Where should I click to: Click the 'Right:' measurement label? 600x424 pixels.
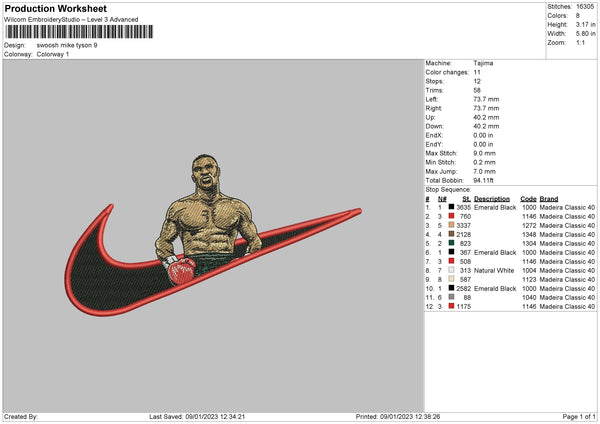(x=434, y=108)
